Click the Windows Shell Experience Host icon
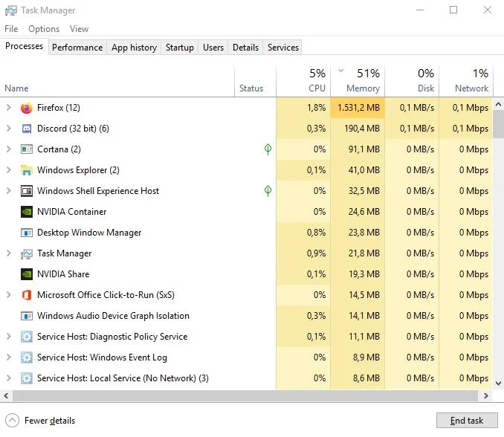The image size is (504, 437). click(26, 191)
